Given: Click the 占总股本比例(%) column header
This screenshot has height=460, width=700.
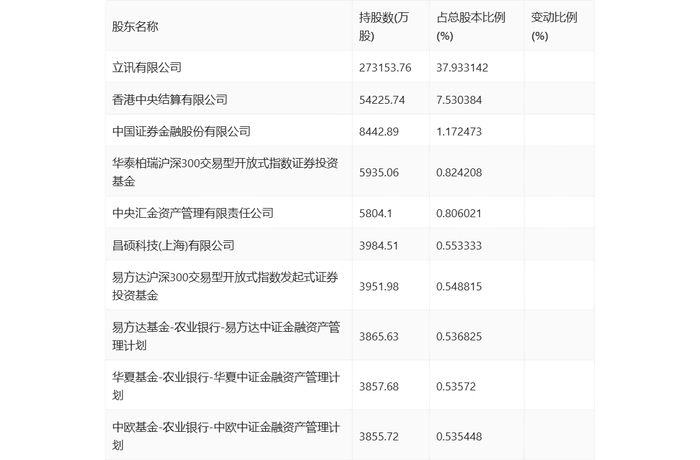Looking at the screenshot, I should (471, 26).
